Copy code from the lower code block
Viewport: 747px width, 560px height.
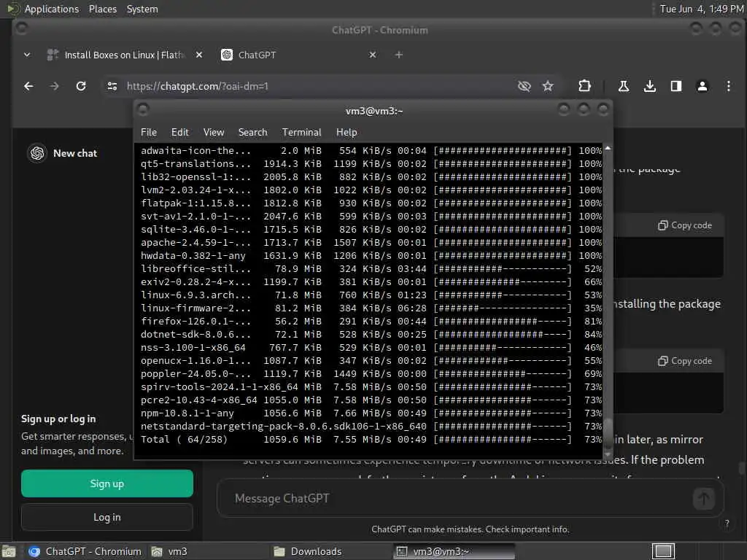(685, 361)
